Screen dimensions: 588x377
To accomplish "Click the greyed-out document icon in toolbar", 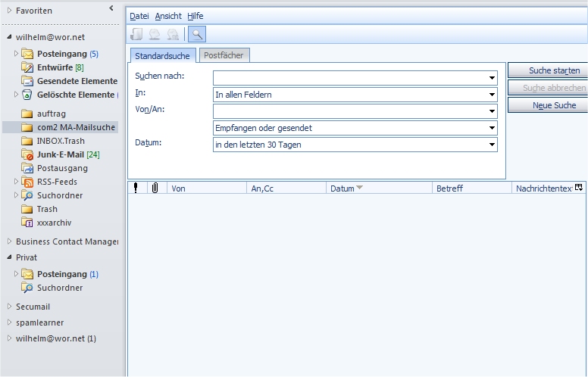I will click(x=136, y=35).
